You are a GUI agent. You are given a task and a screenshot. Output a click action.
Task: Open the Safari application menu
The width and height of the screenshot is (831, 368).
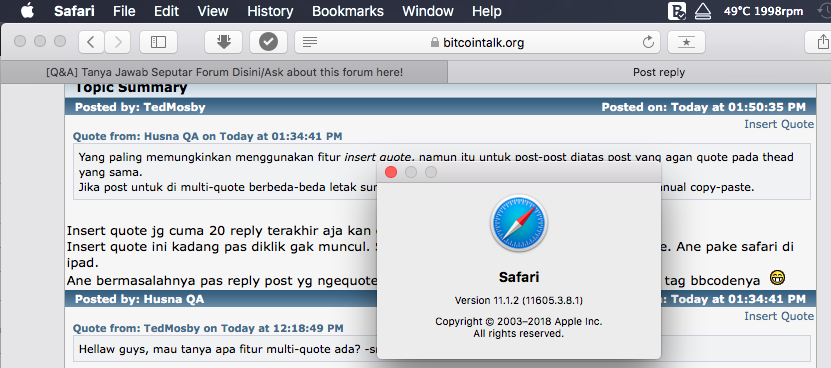75,11
